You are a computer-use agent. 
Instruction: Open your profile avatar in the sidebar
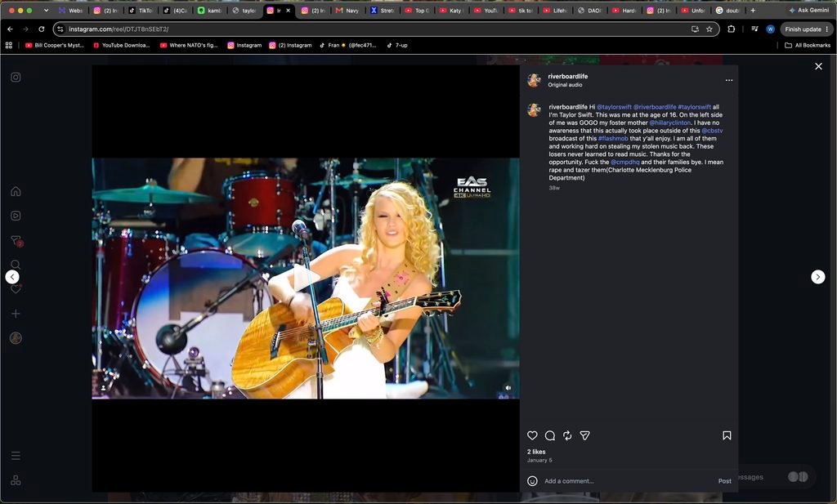(16, 338)
